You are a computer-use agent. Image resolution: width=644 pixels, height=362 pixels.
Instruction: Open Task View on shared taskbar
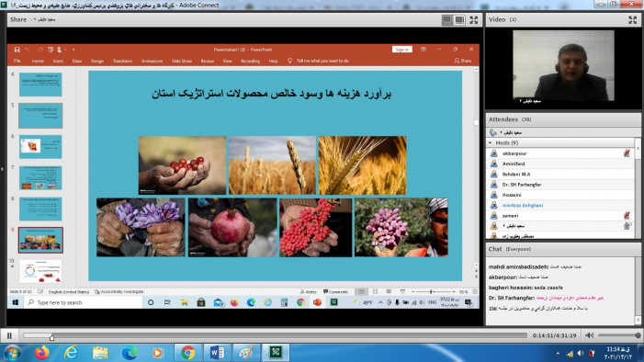tap(167, 302)
